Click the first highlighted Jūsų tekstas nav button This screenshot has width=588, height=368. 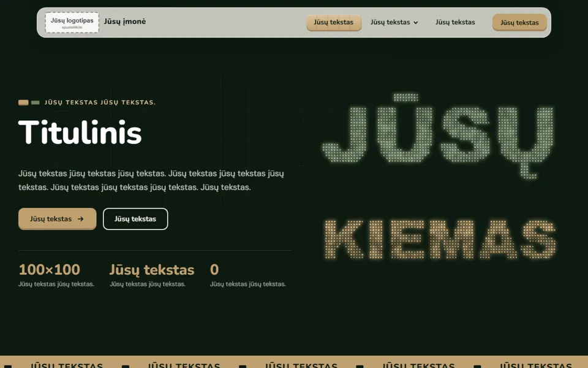[334, 23]
